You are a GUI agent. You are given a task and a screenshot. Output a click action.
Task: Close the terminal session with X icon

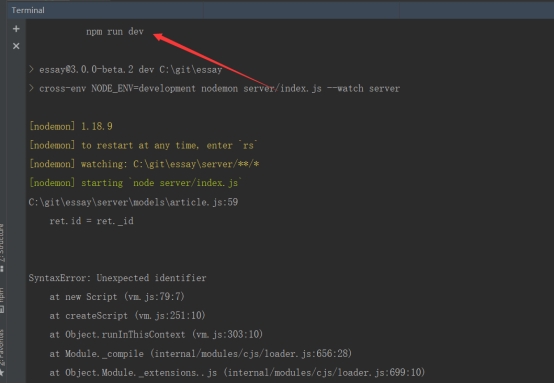point(16,46)
